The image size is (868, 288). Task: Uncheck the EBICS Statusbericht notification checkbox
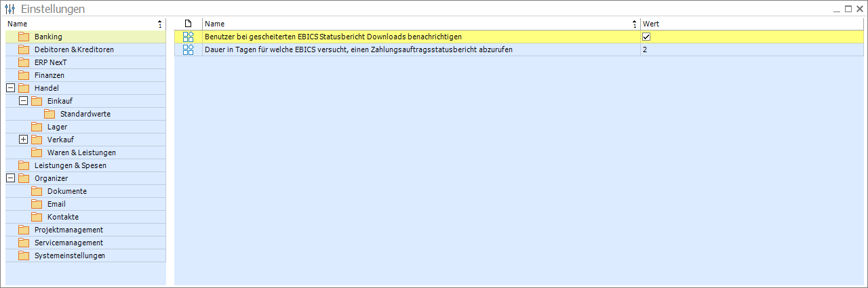(646, 37)
